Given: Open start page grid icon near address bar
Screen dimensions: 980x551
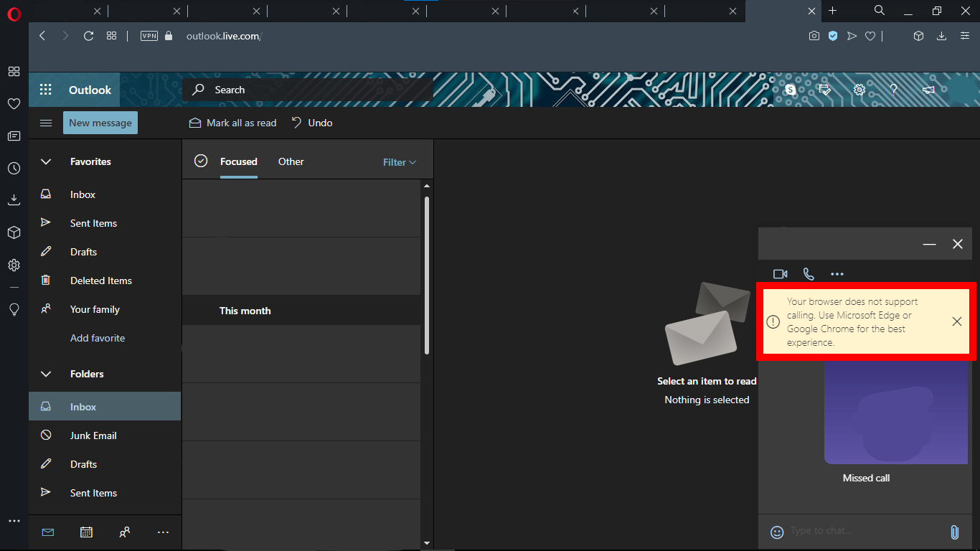Looking at the screenshot, I should pos(111,36).
